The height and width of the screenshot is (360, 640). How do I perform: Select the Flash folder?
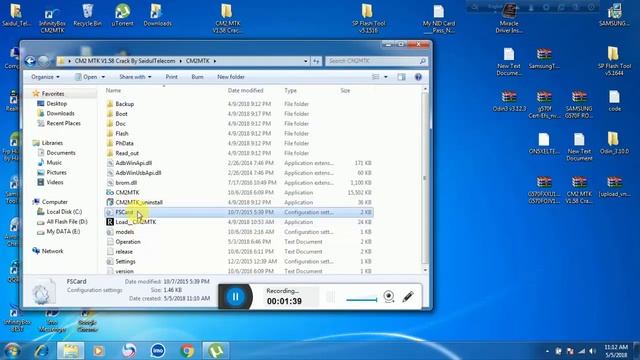coord(122,133)
